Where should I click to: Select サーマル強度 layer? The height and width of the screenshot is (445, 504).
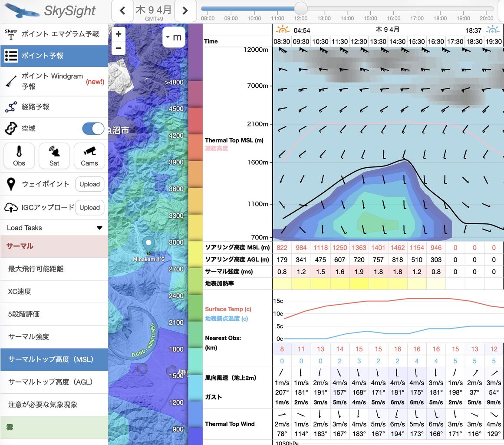coord(54,336)
